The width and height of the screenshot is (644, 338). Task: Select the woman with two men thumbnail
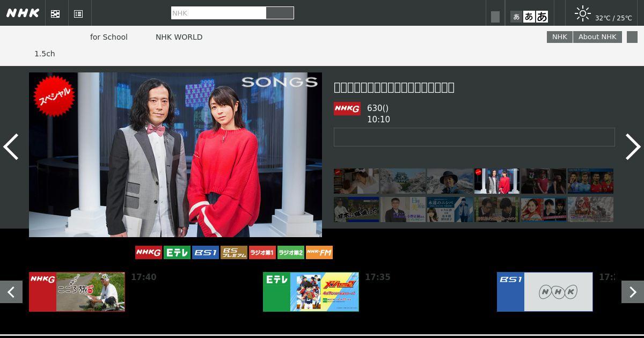point(544,209)
